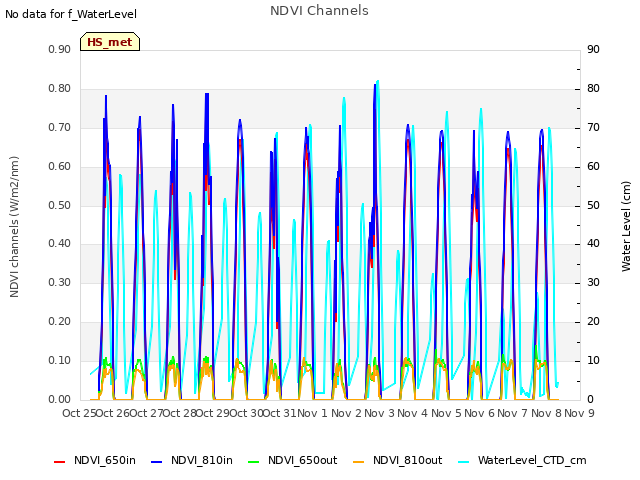This screenshot has height=480, width=640.
Task: Click the HS_met label box
Action: pyautogui.click(x=110, y=42)
